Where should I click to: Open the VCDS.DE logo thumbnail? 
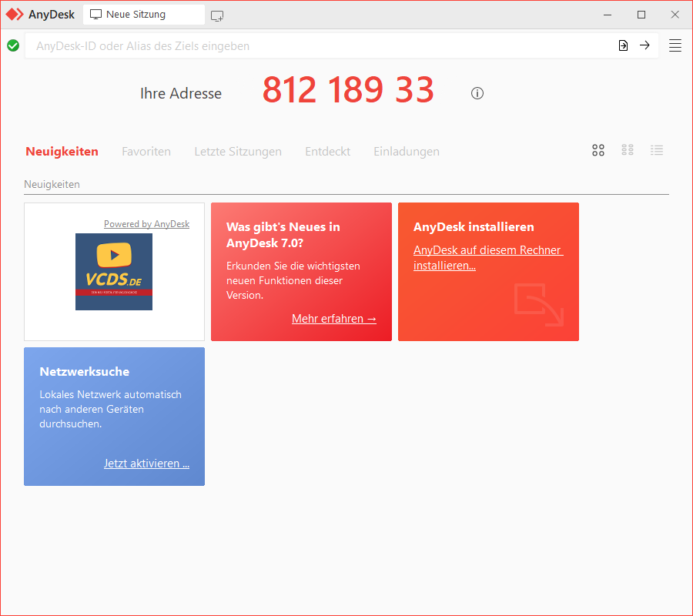(114, 272)
